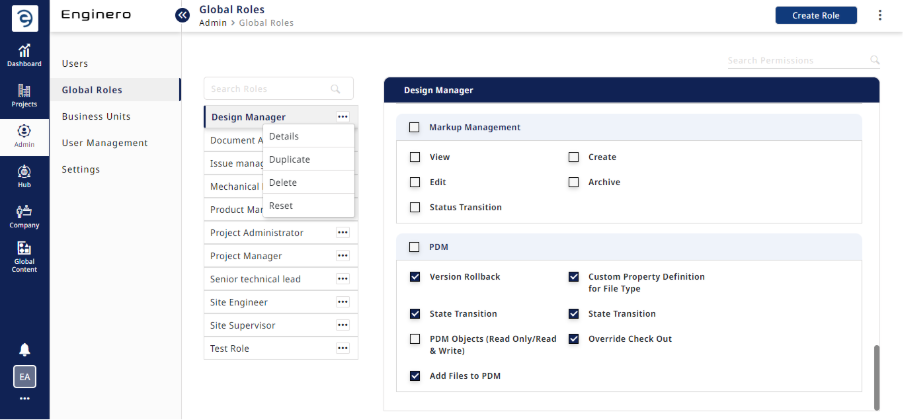
Task: Open the Company section icon
Action: pos(24,216)
